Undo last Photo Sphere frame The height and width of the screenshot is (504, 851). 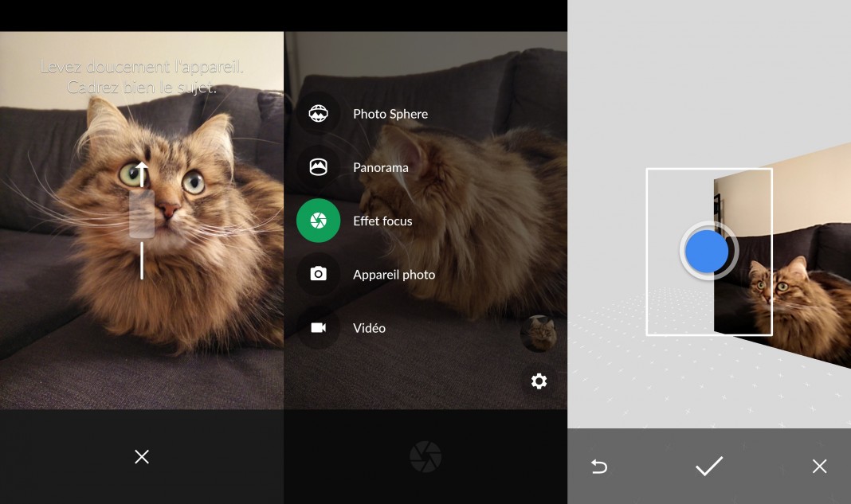click(x=598, y=467)
